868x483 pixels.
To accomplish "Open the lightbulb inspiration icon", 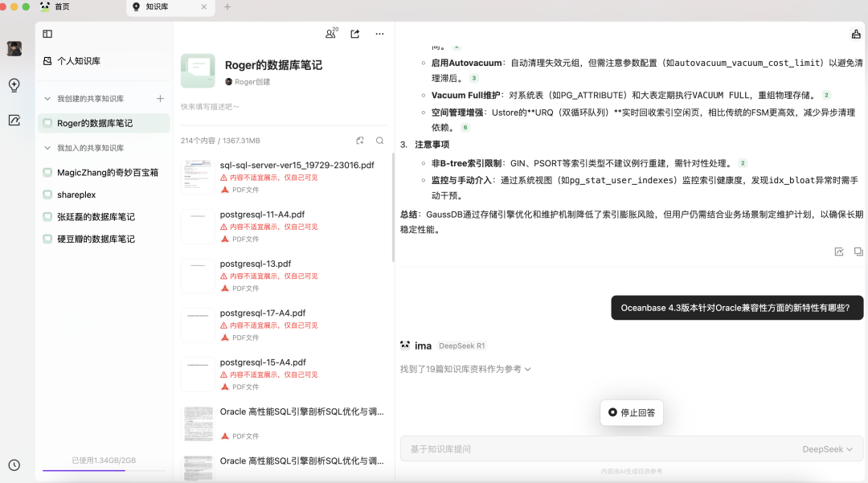I will click(x=14, y=84).
